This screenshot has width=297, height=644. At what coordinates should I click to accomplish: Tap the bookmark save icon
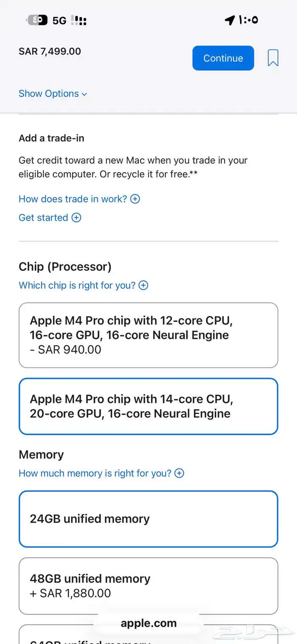tap(273, 58)
